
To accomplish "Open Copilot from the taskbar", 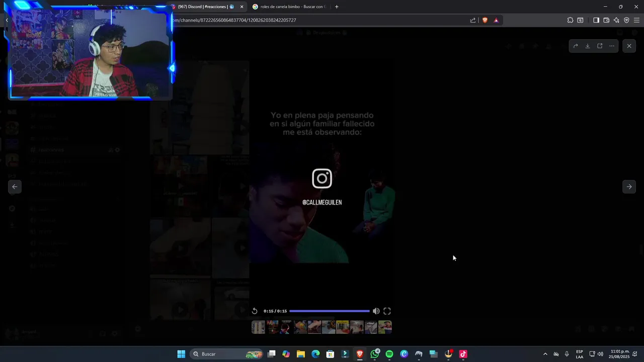I will click(x=286, y=354).
